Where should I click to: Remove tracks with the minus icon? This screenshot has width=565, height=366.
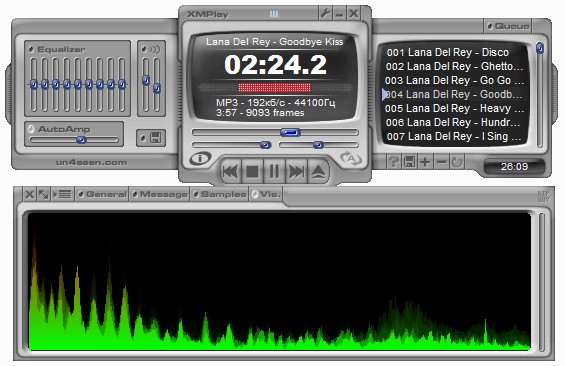[x=441, y=162]
